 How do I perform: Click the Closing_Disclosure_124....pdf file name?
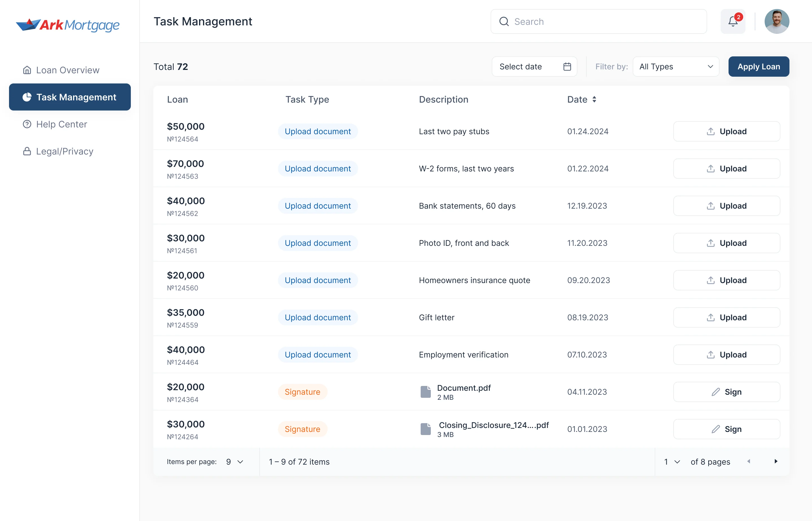pos(494,425)
